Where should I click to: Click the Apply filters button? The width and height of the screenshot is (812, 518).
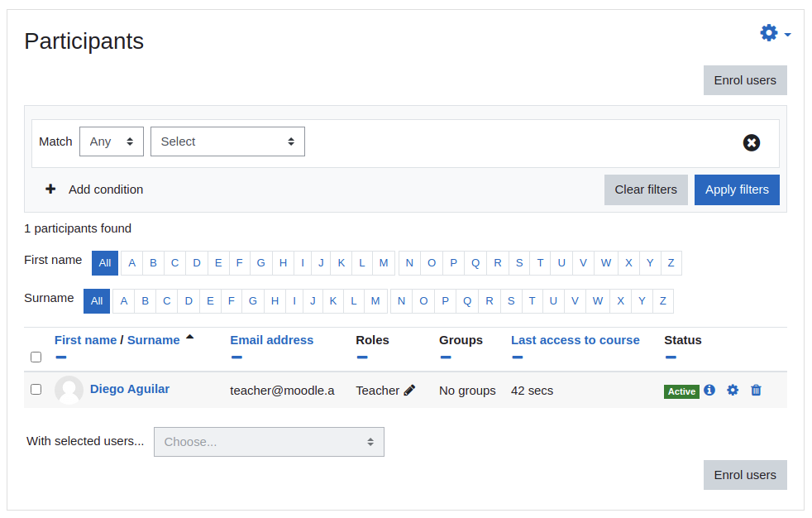[737, 189]
